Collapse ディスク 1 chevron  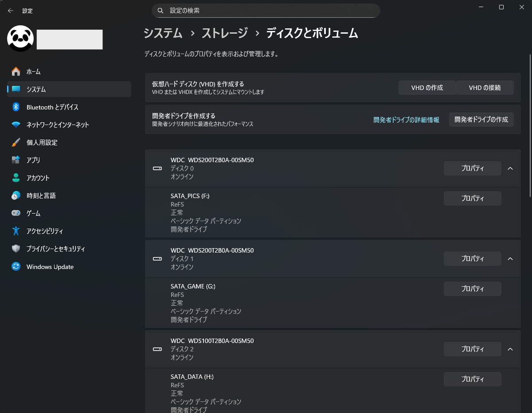[510, 259]
